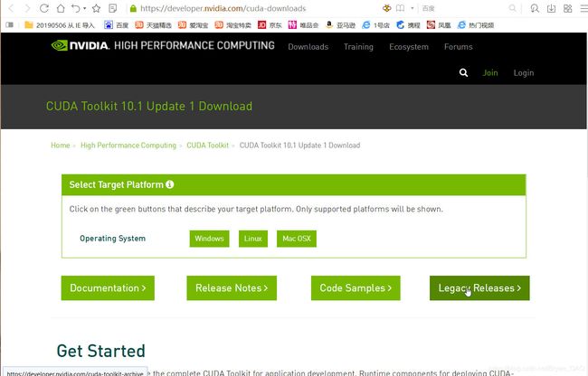Click the High Performance Computing breadcrumb
Image resolution: width=588 pixels, height=376 pixels.
point(128,146)
